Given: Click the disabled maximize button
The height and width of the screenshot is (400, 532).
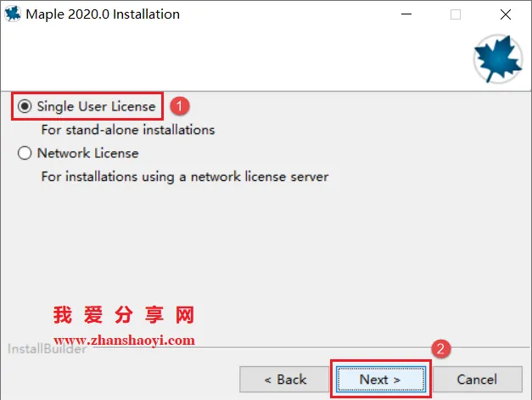Looking at the screenshot, I should pos(456,14).
